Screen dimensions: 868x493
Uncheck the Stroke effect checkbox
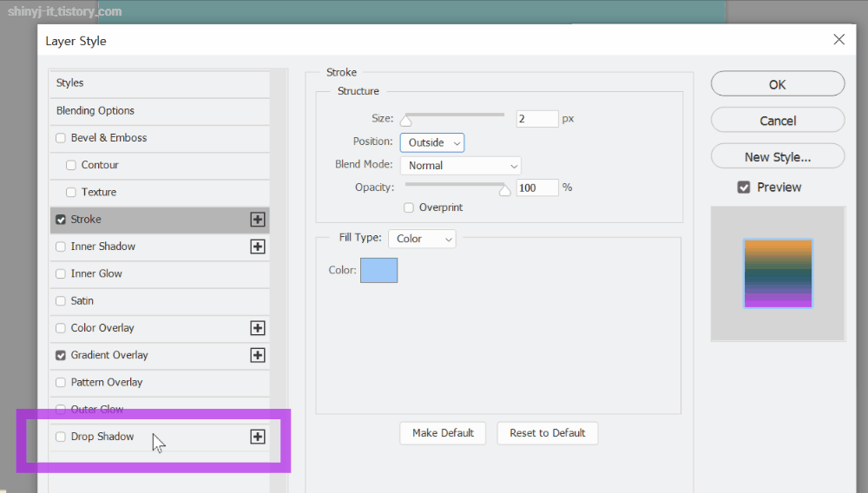(x=61, y=219)
